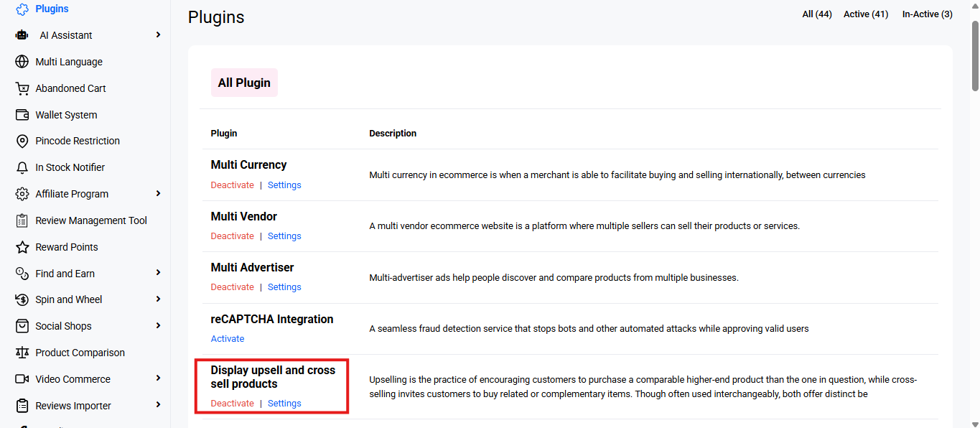
Task: Click the Review Management Tool clipboard icon
Action: point(22,220)
